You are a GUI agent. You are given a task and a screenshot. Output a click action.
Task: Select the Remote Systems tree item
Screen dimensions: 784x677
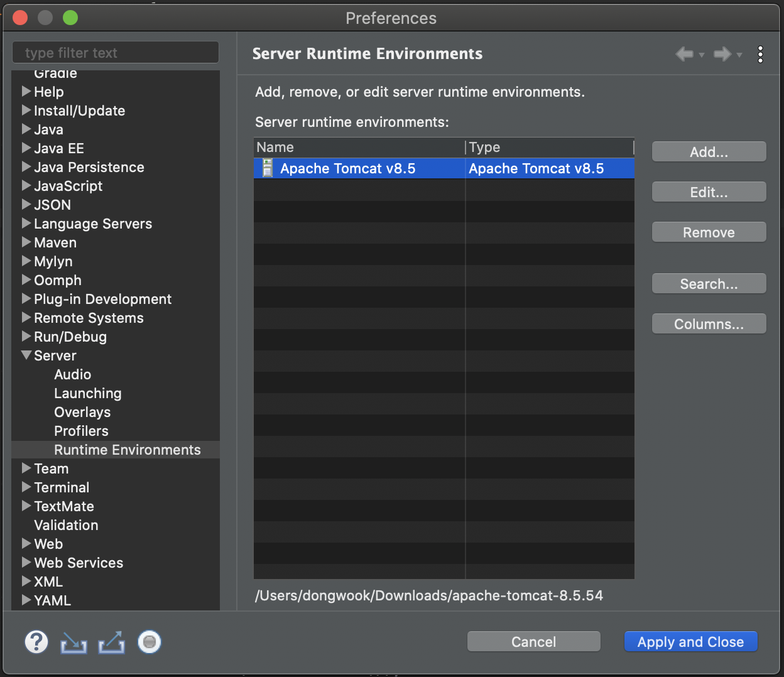pos(89,318)
